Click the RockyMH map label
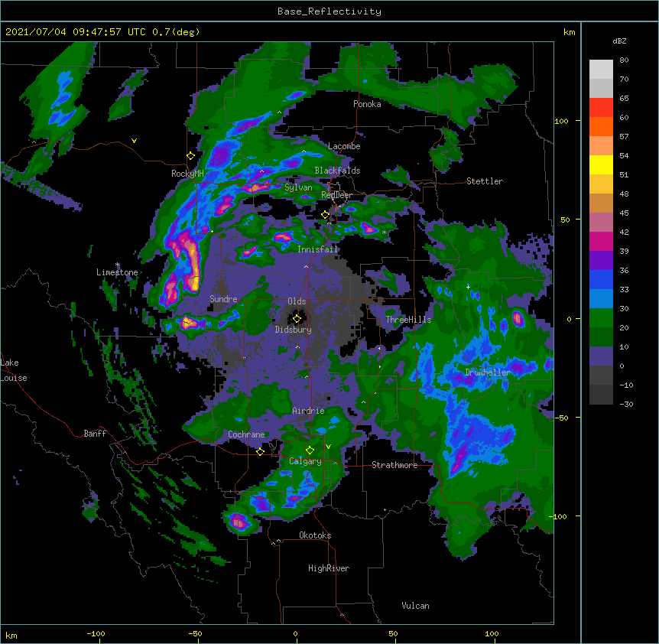659x644 pixels. point(187,174)
